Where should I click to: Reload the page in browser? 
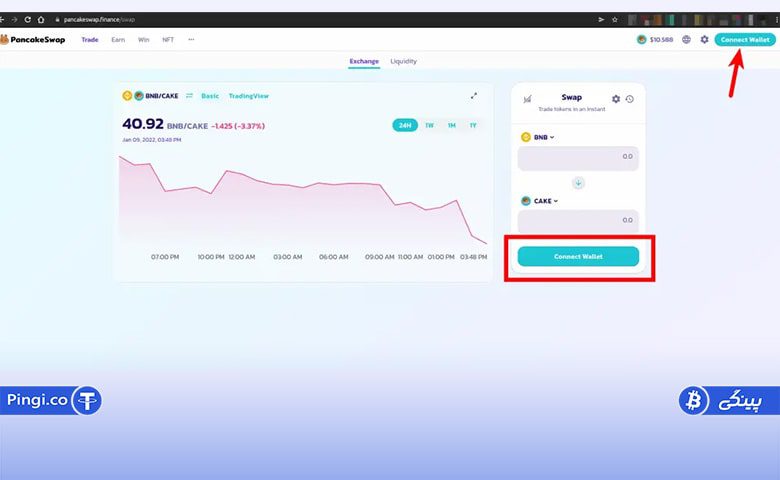coord(27,19)
